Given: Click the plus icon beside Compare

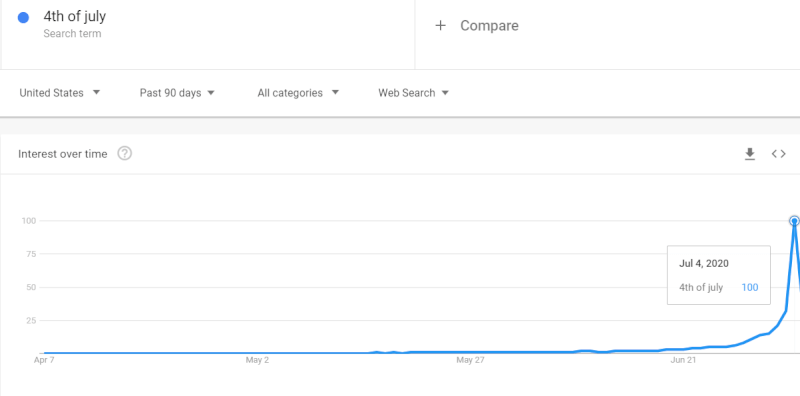Looking at the screenshot, I should click(440, 26).
